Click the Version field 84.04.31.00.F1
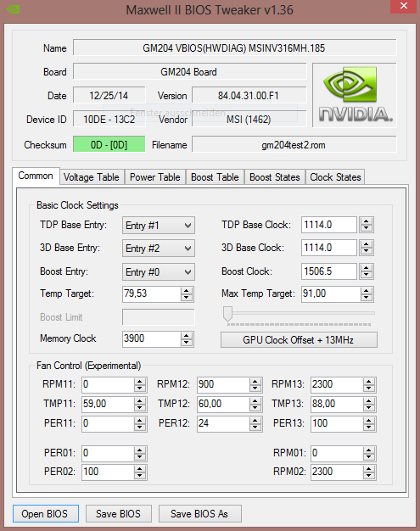The height and width of the screenshot is (531, 420). (x=249, y=96)
